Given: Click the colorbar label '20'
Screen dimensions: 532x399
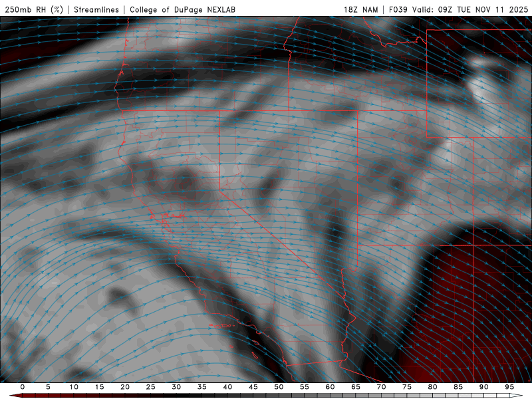Looking at the screenshot, I should [125, 387].
